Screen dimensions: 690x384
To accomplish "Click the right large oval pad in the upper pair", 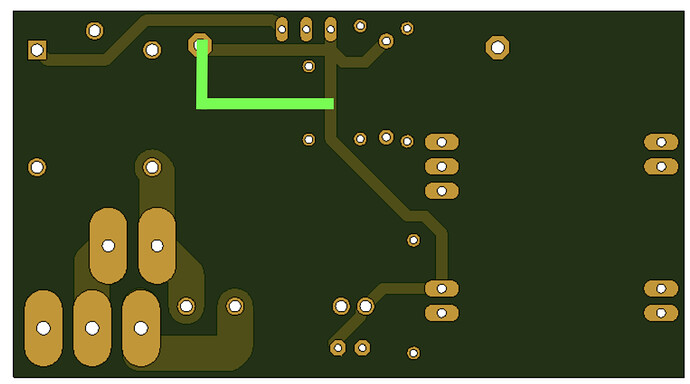I will pyautogui.click(x=157, y=245).
